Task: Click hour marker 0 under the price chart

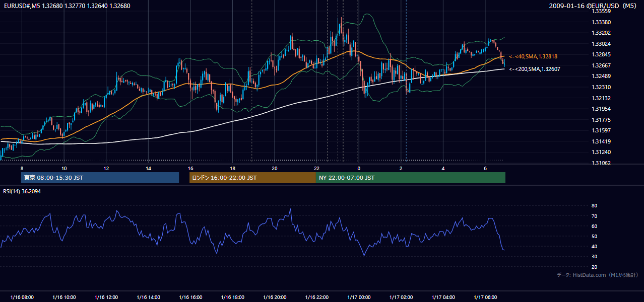Action: pos(358,168)
